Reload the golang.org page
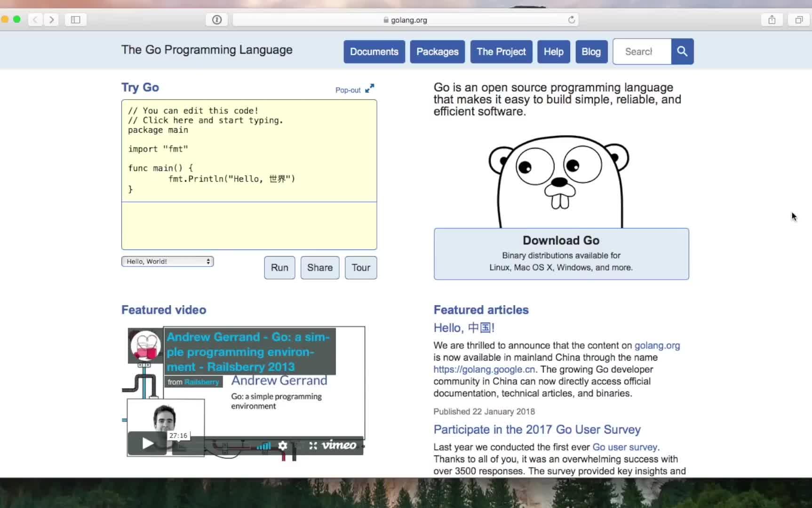This screenshot has height=508, width=812. [572, 20]
